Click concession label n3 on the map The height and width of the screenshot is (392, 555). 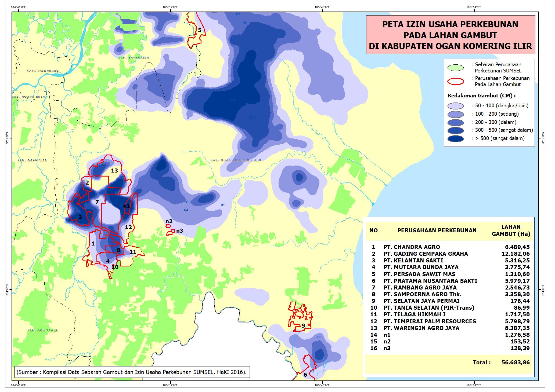(179, 230)
